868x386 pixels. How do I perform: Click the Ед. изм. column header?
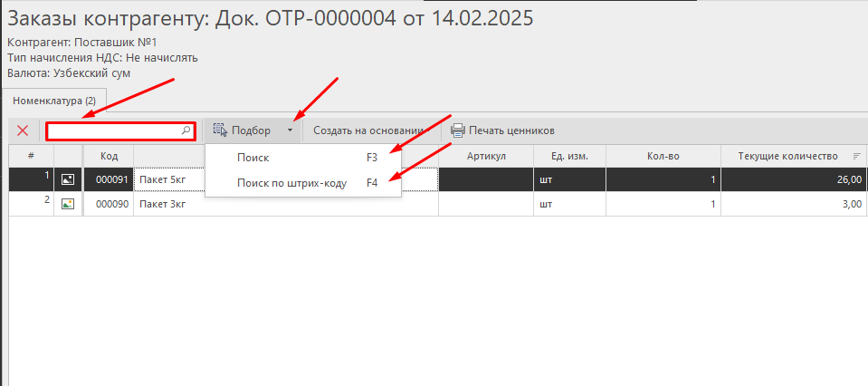click(x=569, y=157)
